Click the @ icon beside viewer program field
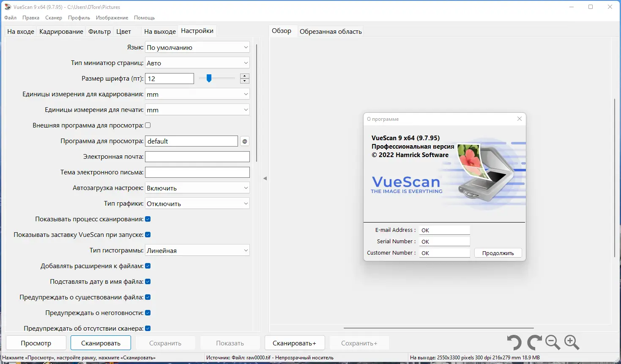621x364 pixels. pyautogui.click(x=244, y=141)
